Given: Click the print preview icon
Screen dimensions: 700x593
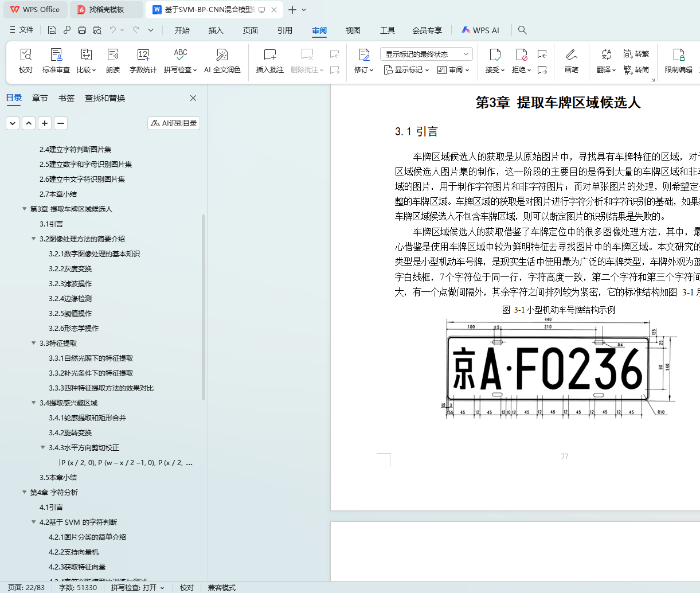Looking at the screenshot, I should pyautogui.click(x=97, y=30).
